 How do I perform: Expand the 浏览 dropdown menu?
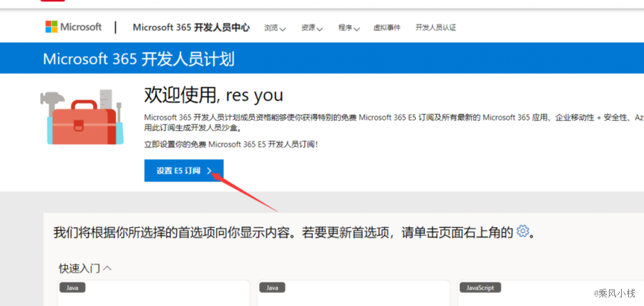point(275,28)
